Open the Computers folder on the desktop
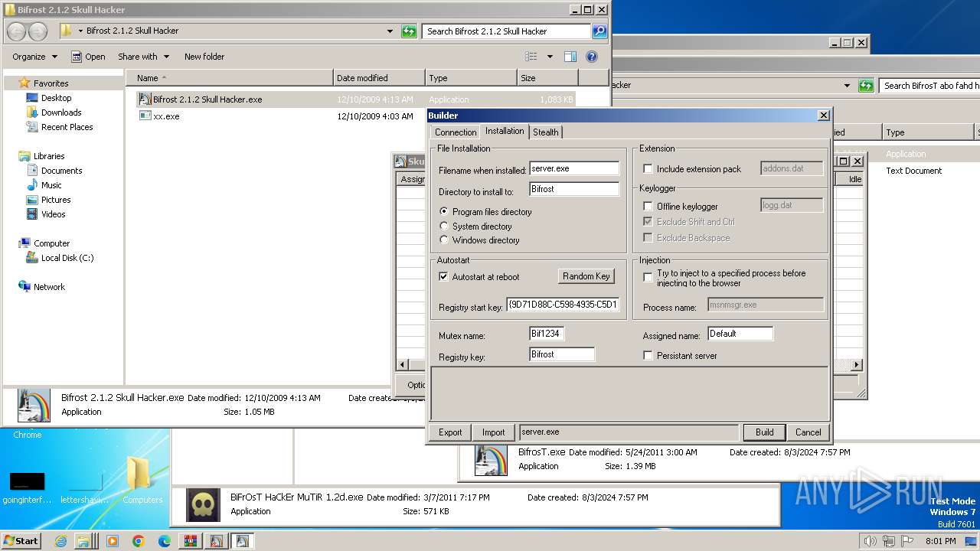 pyautogui.click(x=142, y=480)
